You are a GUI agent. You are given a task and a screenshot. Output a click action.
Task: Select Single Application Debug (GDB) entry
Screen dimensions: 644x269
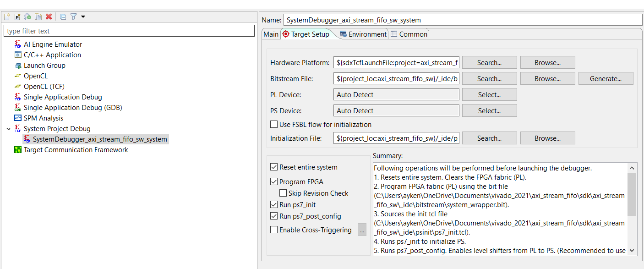(73, 108)
